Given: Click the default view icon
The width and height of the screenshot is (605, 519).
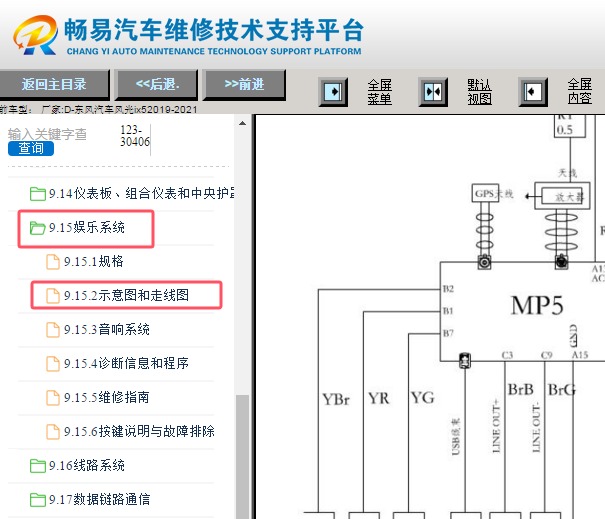Looking at the screenshot, I should [x=433, y=92].
